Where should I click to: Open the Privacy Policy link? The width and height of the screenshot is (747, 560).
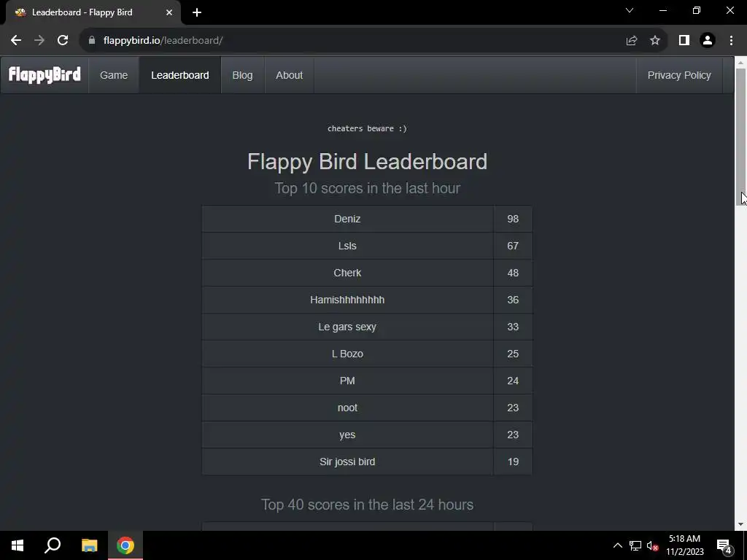(679, 75)
